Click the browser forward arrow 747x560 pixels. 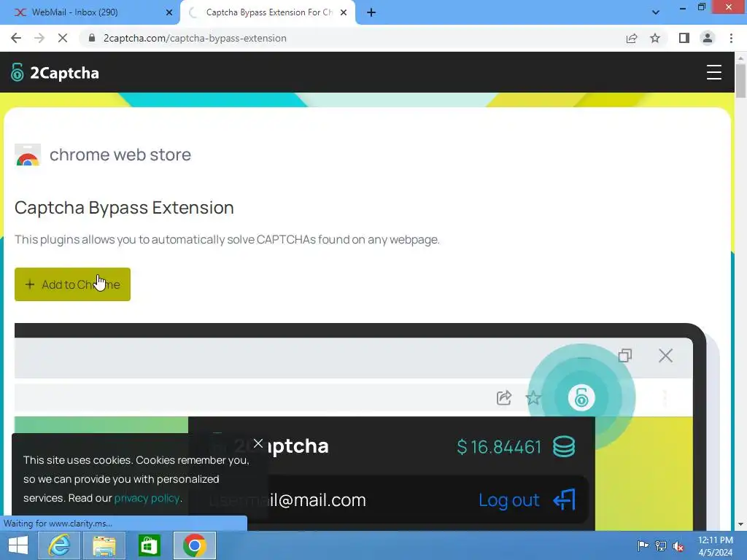(39, 38)
